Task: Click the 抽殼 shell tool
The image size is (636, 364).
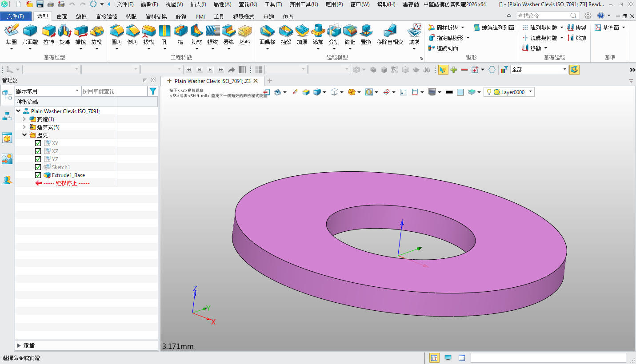Action: (x=286, y=35)
